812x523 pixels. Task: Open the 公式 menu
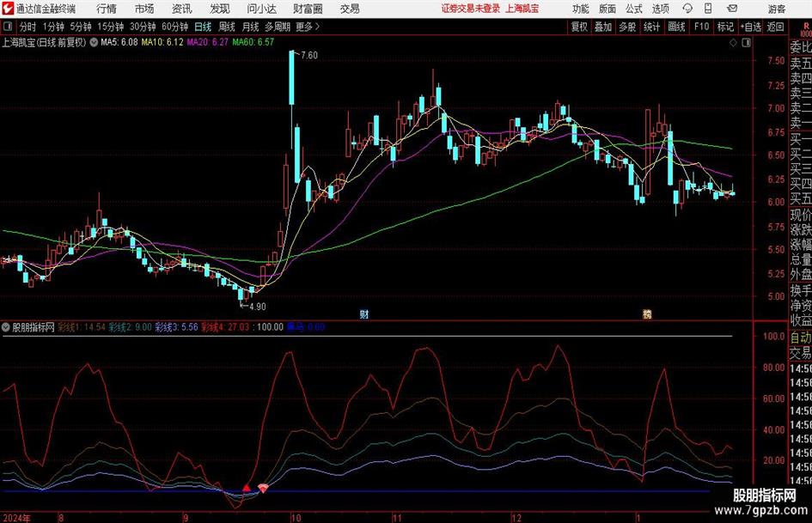pyautogui.click(x=633, y=9)
